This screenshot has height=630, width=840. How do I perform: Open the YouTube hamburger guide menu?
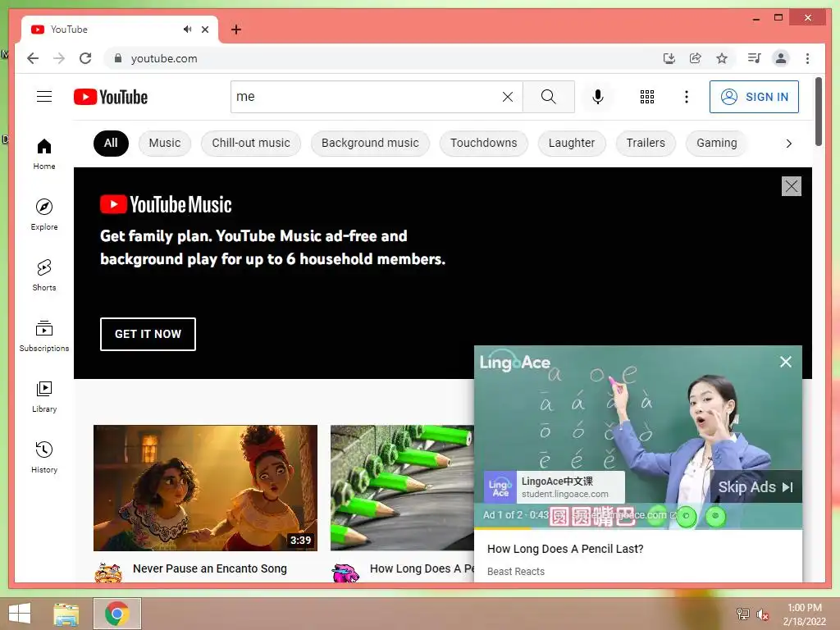click(44, 97)
